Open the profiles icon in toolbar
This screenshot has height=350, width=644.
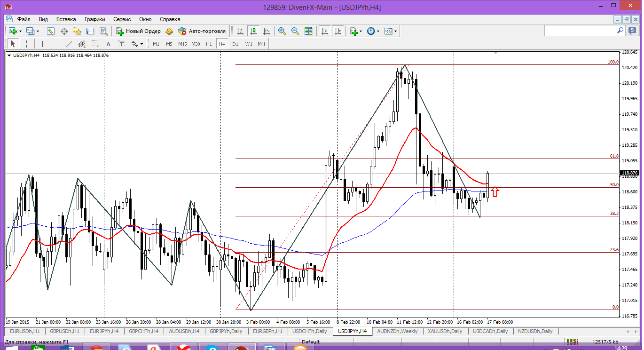(31, 31)
